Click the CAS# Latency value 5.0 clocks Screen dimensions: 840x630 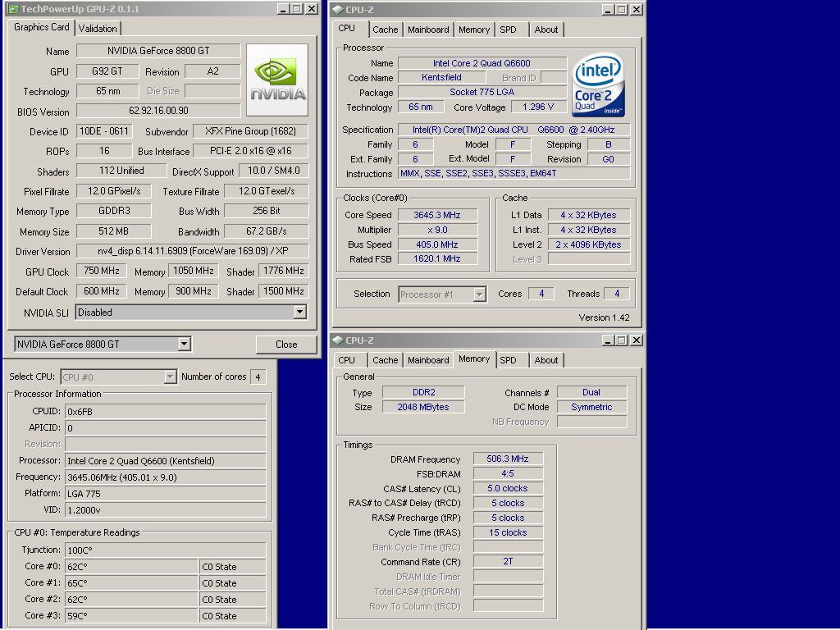[508, 488]
